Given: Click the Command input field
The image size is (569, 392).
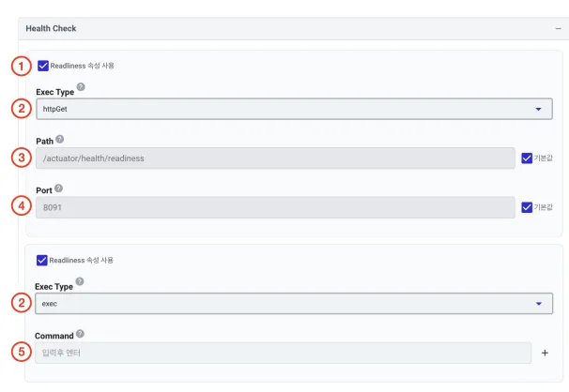Looking at the screenshot, I should [x=283, y=353].
